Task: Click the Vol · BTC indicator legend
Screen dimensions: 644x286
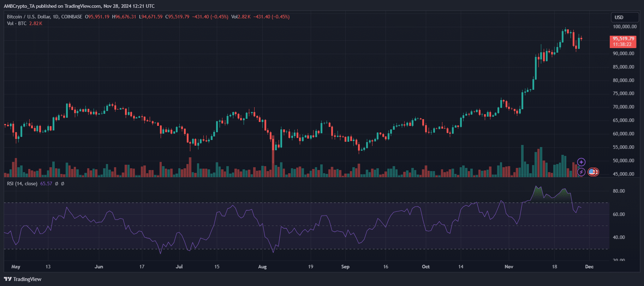Action: 17,23
